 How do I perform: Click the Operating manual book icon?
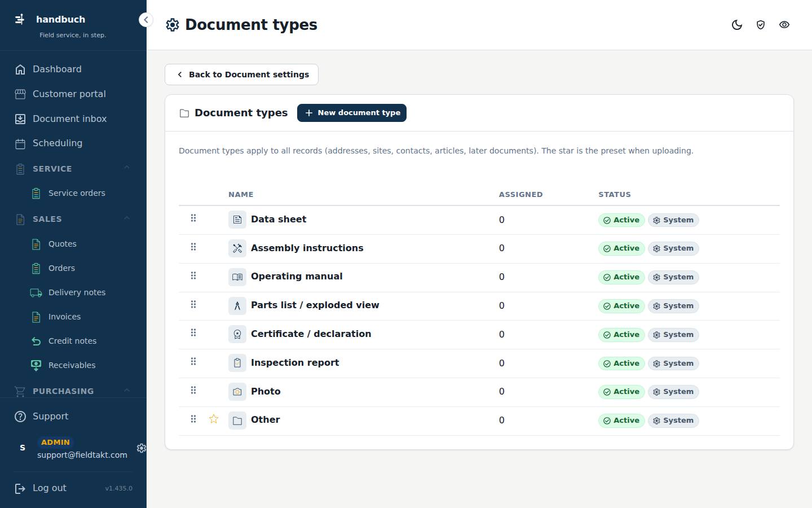click(x=237, y=277)
